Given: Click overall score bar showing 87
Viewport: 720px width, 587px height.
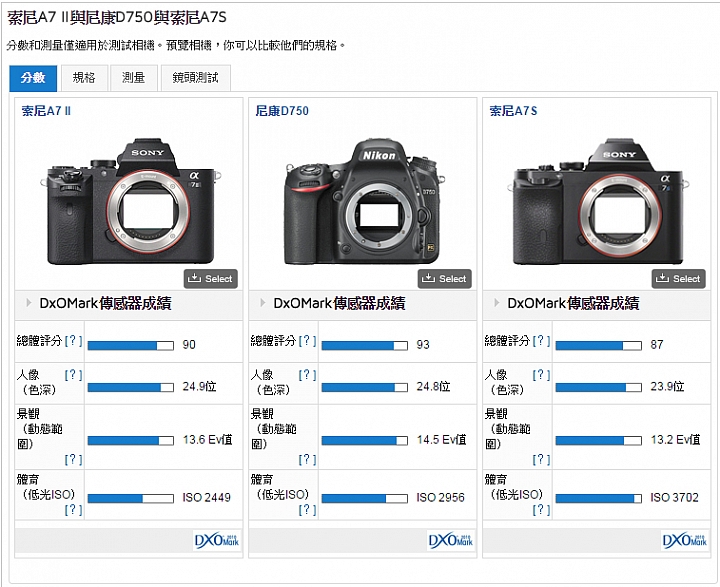Looking at the screenshot, I should 598,345.
